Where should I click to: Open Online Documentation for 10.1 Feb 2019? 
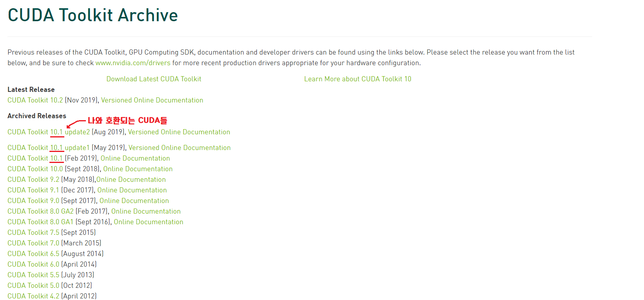click(135, 158)
